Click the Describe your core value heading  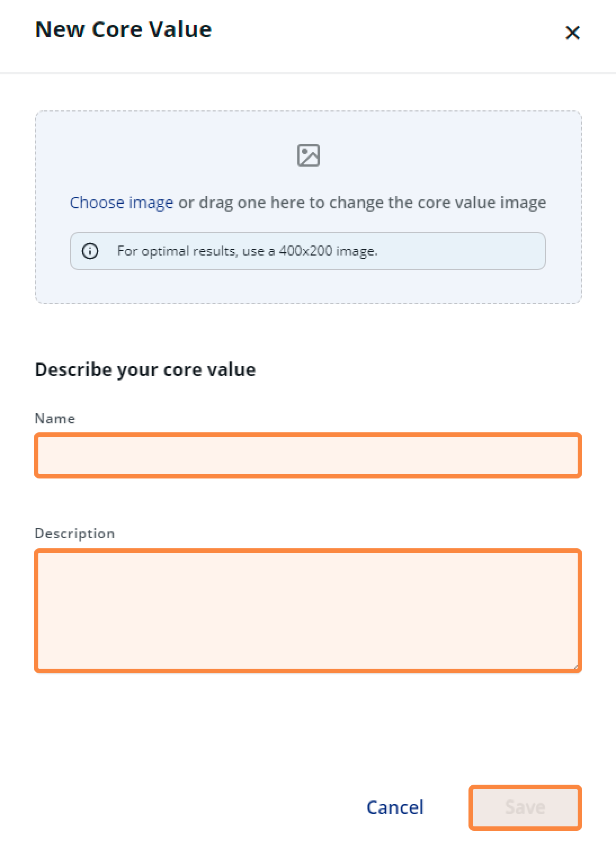(145, 369)
